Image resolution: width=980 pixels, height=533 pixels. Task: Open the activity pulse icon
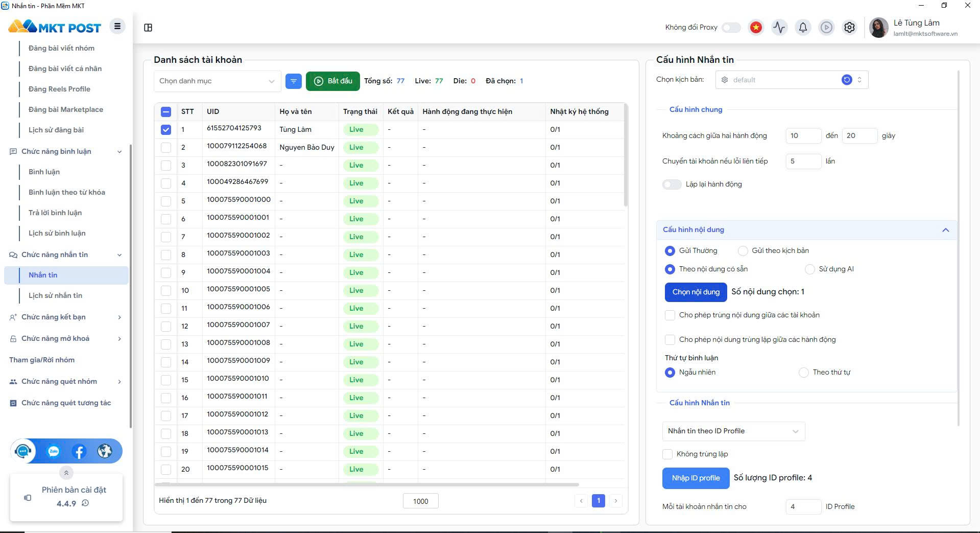(x=779, y=27)
